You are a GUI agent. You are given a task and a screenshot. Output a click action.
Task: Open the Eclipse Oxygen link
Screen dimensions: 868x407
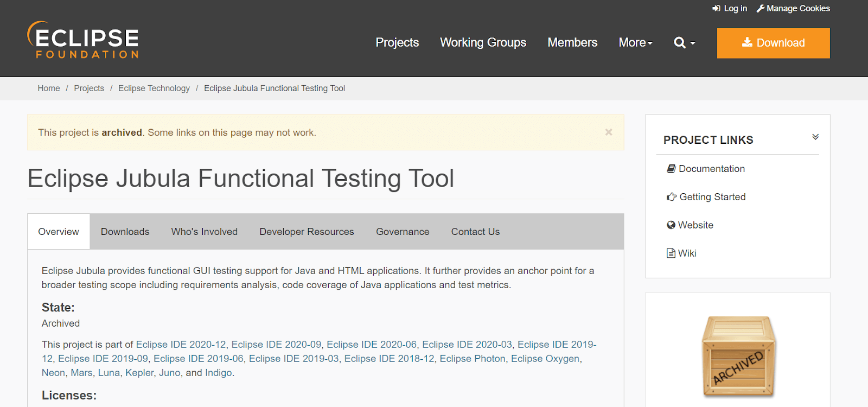pyautogui.click(x=545, y=359)
